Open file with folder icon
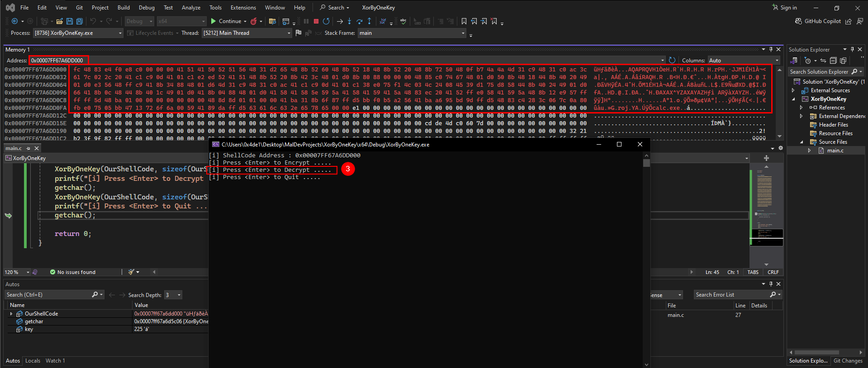The height and width of the screenshot is (368, 868). pos(59,21)
